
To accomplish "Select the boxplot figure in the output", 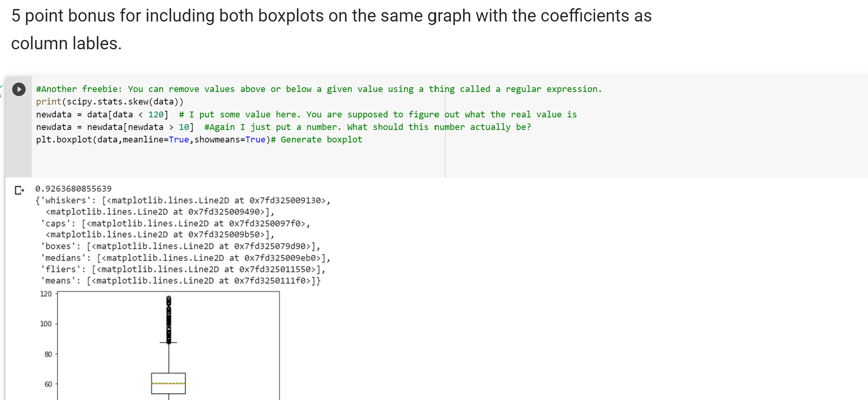I will tap(168, 344).
